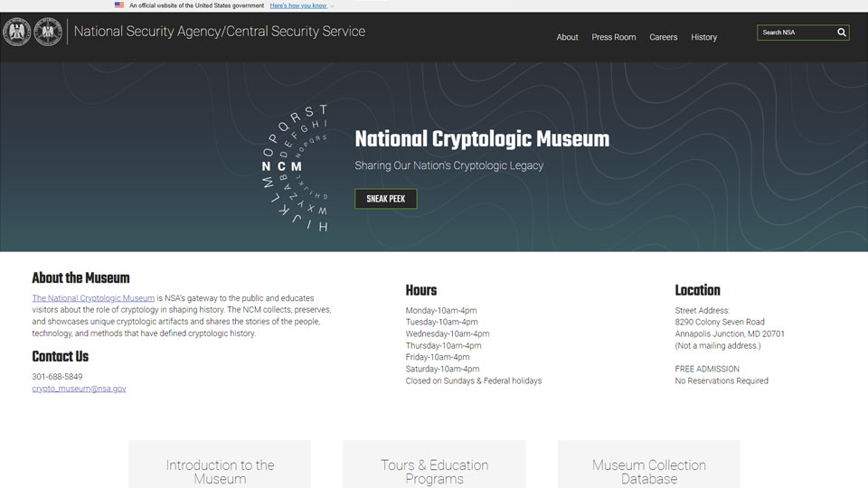This screenshot has height=488, width=868.
Task: Click the Friday-10am-4pm hours line
Action: point(438,358)
